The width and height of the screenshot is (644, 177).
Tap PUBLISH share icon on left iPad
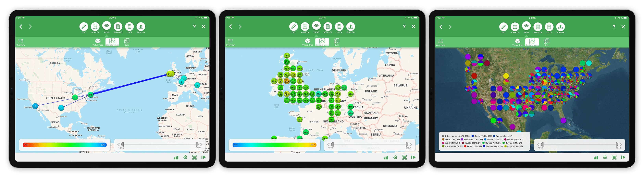pyautogui.click(x=141, y=27)
